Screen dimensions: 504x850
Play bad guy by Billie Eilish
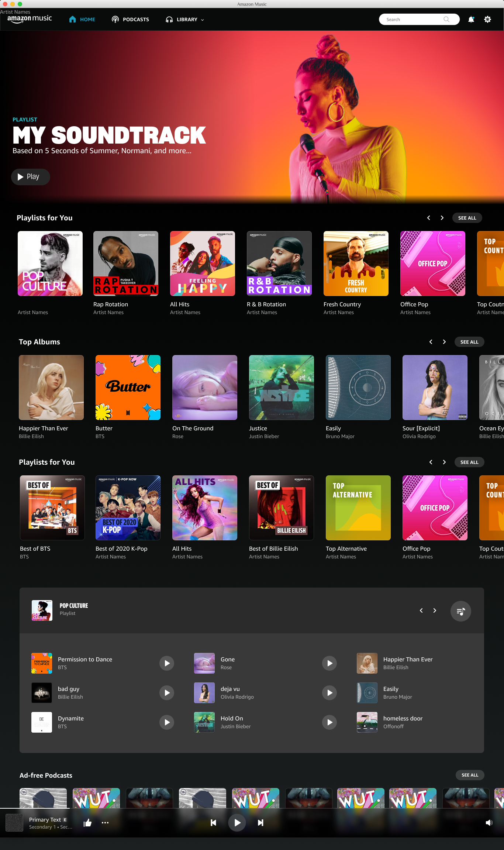click(167, 693)
